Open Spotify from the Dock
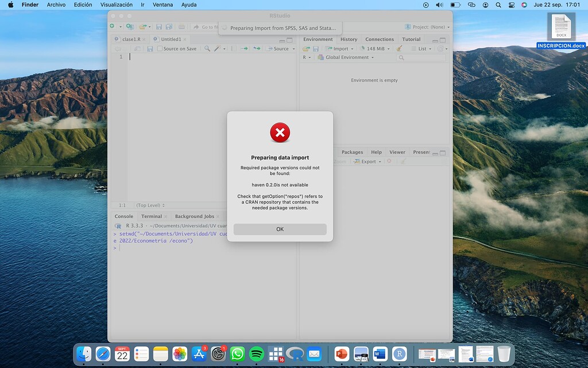The height and width of the screenshot is (368, 588). pyautogui.click(x=257, y=354)
